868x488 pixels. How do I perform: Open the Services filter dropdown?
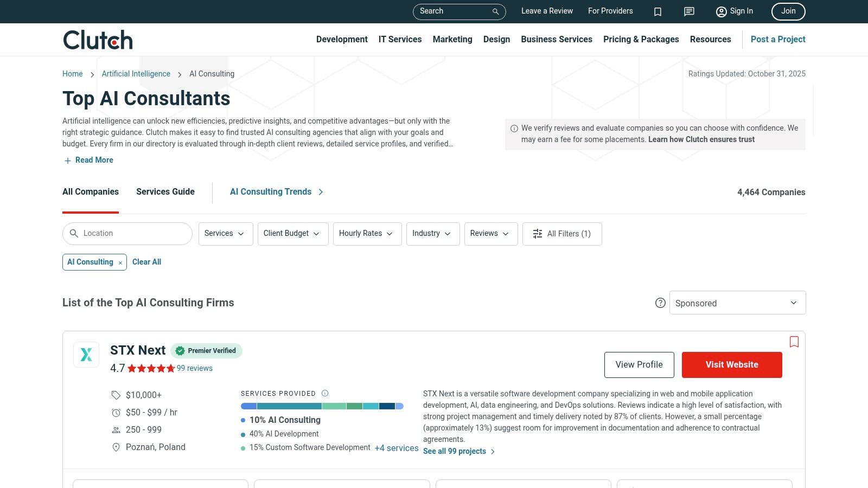225,234
